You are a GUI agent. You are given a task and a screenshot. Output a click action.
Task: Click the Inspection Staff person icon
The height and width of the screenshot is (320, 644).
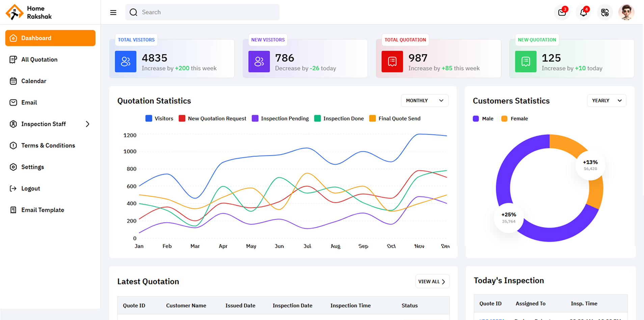(x=13, y=124)
